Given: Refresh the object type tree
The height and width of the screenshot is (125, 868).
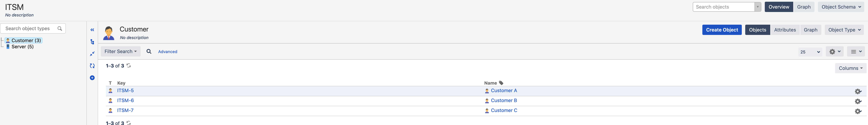Looking at the screenshot, I should click(92, 66).
